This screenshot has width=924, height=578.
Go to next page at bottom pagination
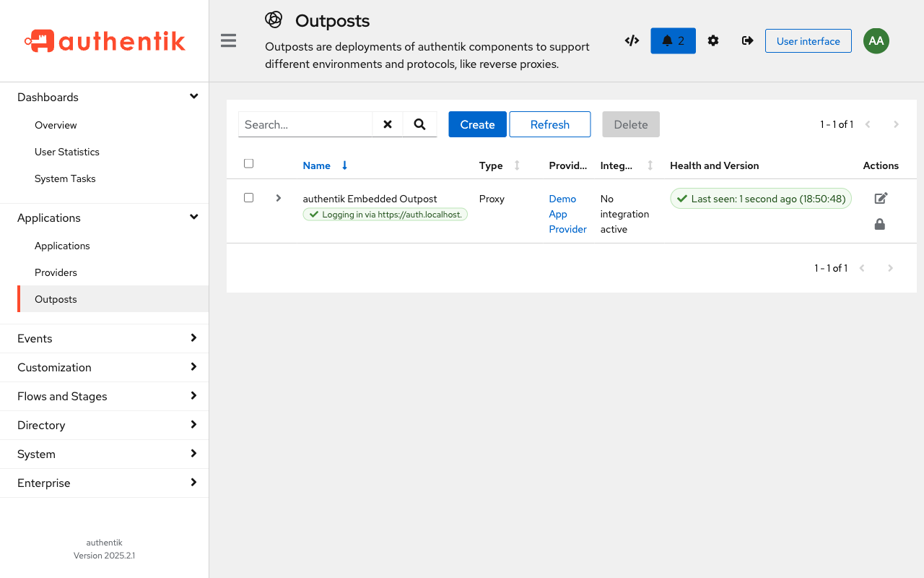[x=890, y=268]
